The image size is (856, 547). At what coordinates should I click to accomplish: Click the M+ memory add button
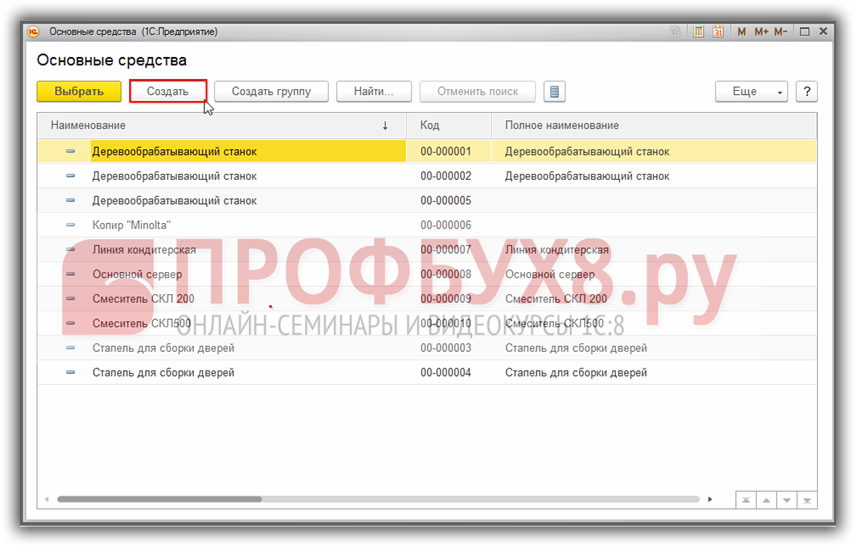pyautogui.click(x=761, y=32)
